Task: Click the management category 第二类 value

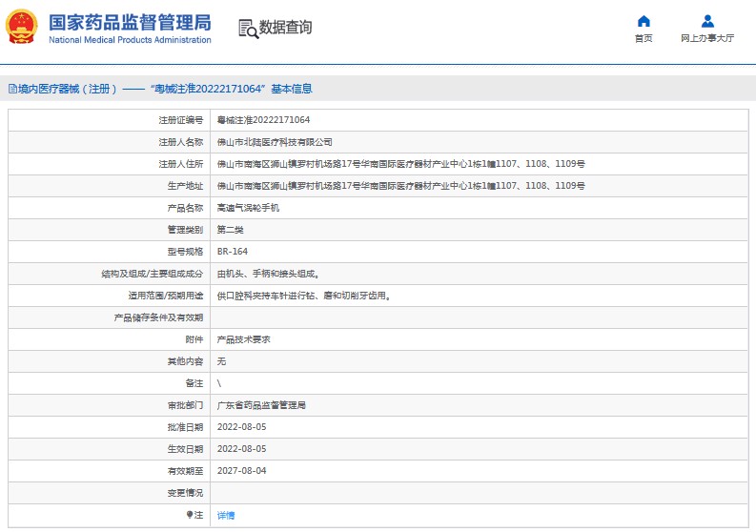Action: pyautogui.click(x=231, y=230)
